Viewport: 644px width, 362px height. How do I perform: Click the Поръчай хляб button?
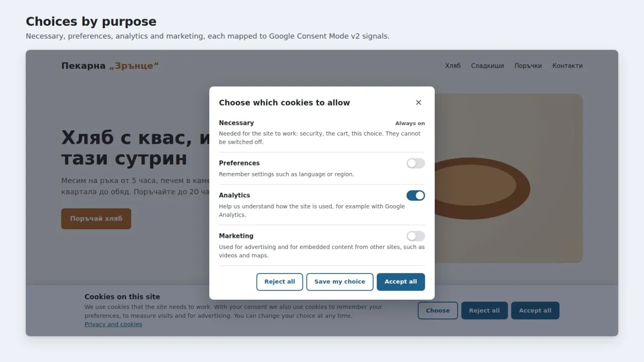(96, 219)
